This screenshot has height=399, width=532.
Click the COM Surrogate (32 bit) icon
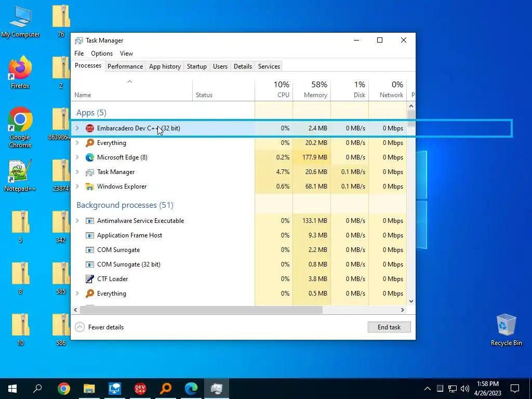(x=89, y=264)
